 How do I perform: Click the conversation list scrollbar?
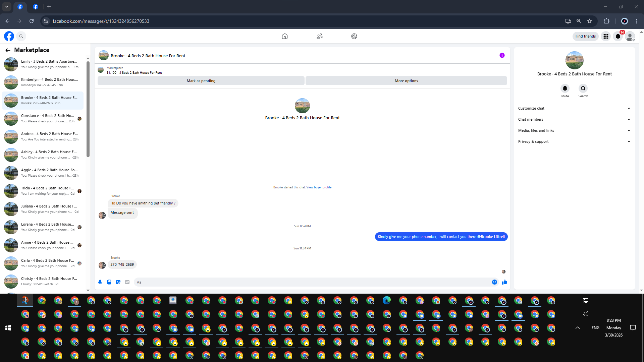(88, 109)
